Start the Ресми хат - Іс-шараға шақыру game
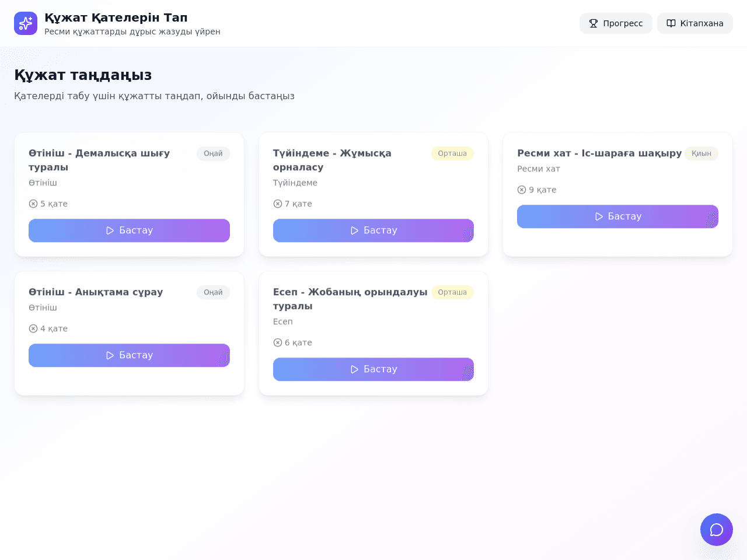This screenshot has width=747, height=560. click(617, 216)
